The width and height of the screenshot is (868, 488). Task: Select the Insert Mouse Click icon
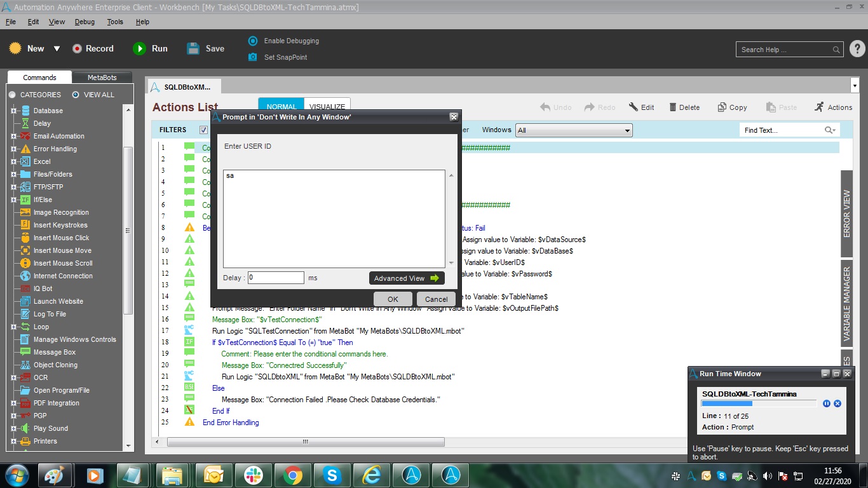tap(25, 238)
